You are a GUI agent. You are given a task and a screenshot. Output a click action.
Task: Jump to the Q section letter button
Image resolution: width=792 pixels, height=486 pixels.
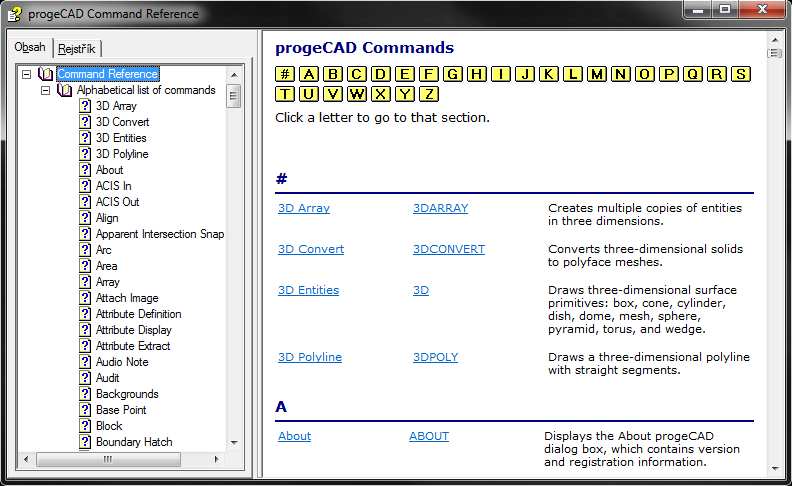coord(692,74)
